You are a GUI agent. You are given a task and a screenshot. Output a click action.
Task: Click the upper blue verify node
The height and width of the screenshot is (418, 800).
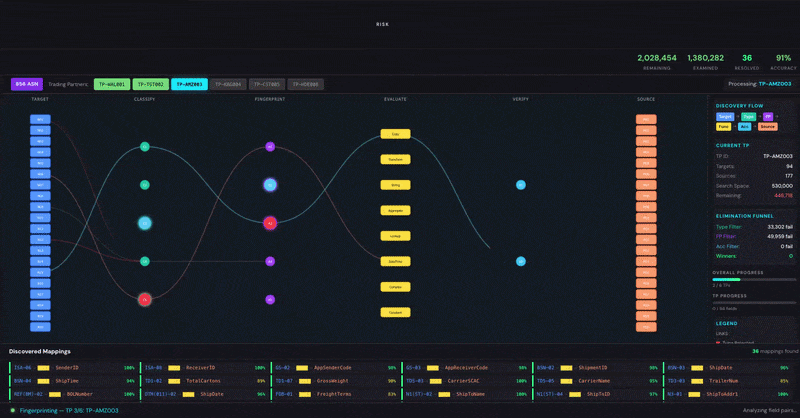(520, 185)
